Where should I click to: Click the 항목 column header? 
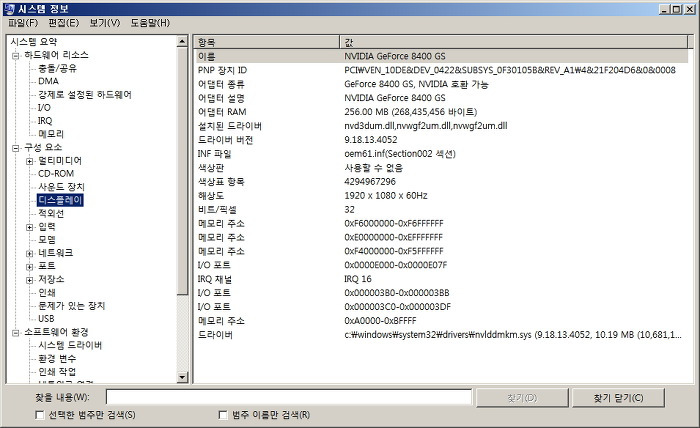pos(267,42)
